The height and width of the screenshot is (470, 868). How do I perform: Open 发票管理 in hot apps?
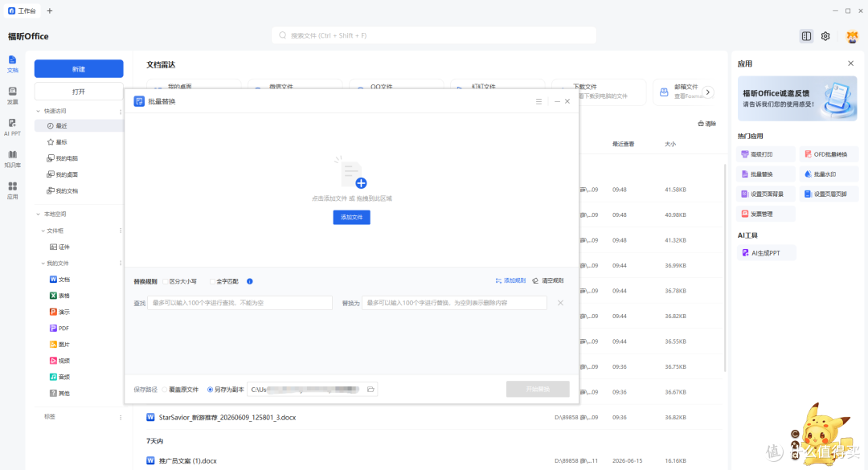pyautogui.click(x=766, y=215)
